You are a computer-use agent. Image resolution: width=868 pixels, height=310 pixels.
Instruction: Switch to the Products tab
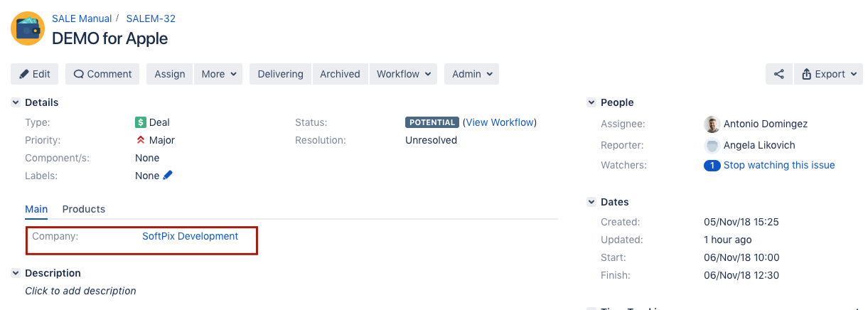click(84, 209)
